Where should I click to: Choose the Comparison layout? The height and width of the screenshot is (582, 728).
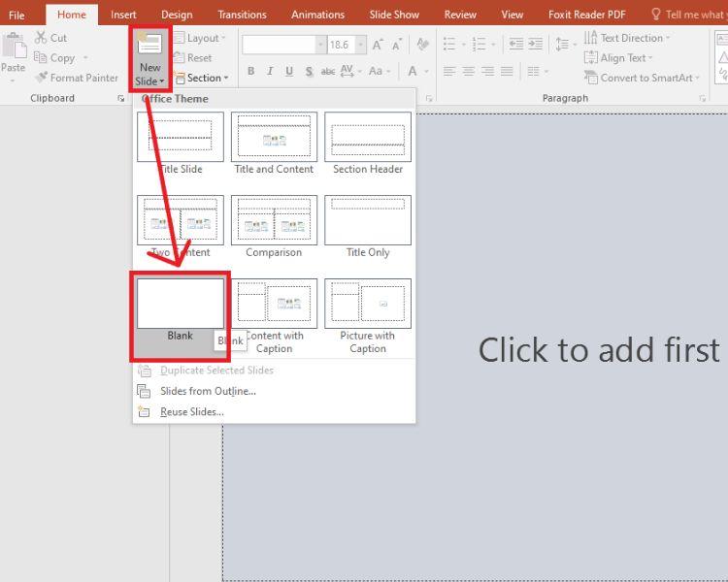(x=274, y=226)
